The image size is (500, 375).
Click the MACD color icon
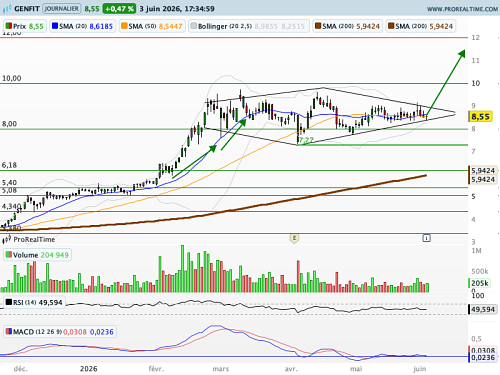[x=9, y=332]
